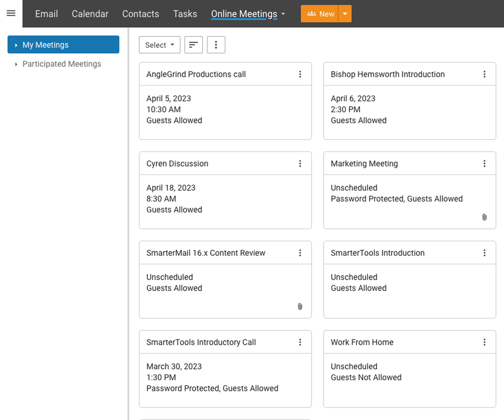Click Unscheduled on SmarterTools Introduction card
The image size is (504, 420).
(x=354, y=277)
